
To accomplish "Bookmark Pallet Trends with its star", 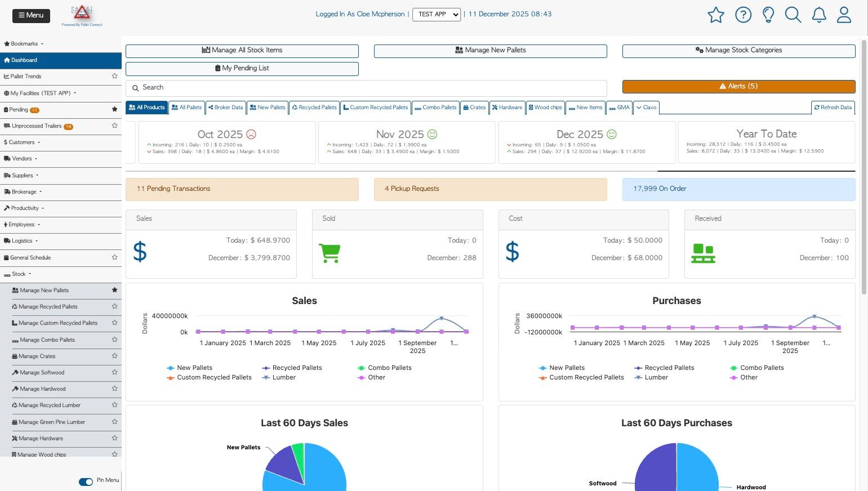I will coord(114,76).
